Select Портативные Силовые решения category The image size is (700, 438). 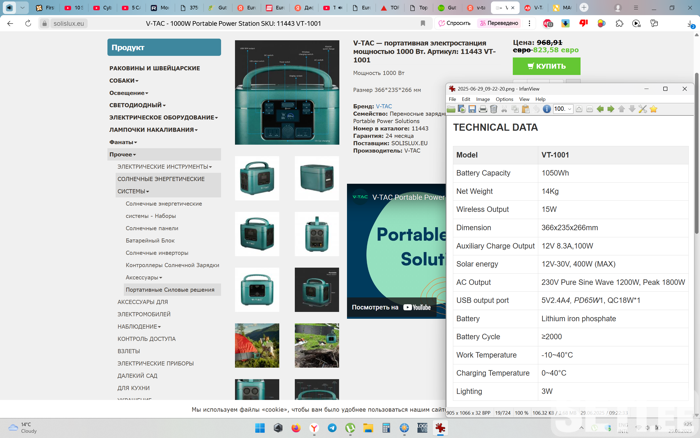pos(170,290)
